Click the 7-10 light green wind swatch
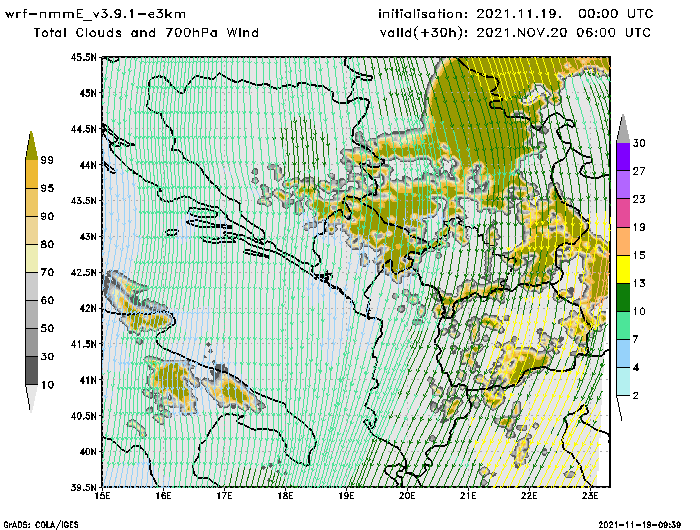Screen dimensions: 700x530 point(623,326)
